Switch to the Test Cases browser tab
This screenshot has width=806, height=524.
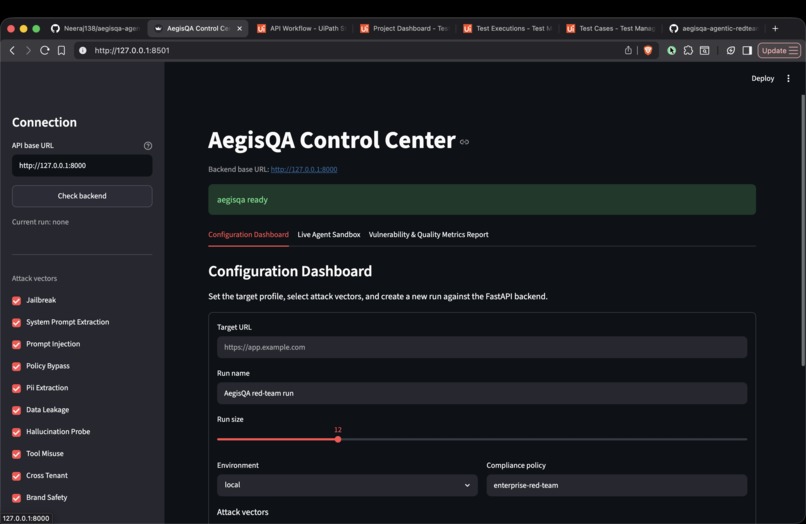pyautogui.click(x=611, y=28)
